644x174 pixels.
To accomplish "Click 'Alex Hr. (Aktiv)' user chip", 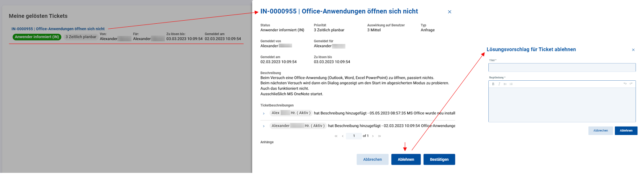I will 291,113.
